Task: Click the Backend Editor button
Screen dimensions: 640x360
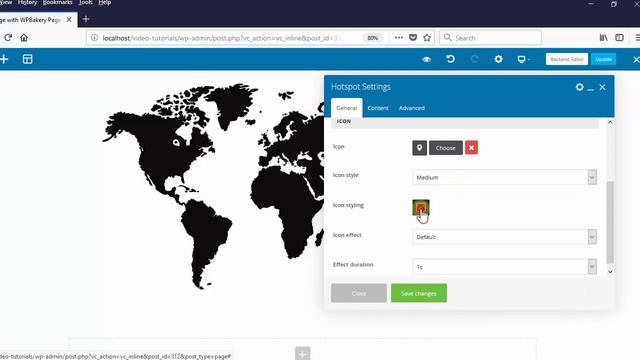Action: [x=567, y=59]
